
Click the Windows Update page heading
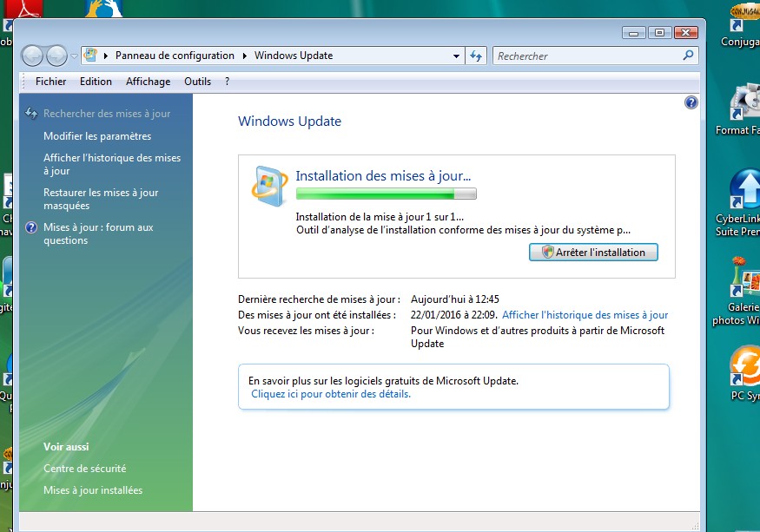point(290,122)
